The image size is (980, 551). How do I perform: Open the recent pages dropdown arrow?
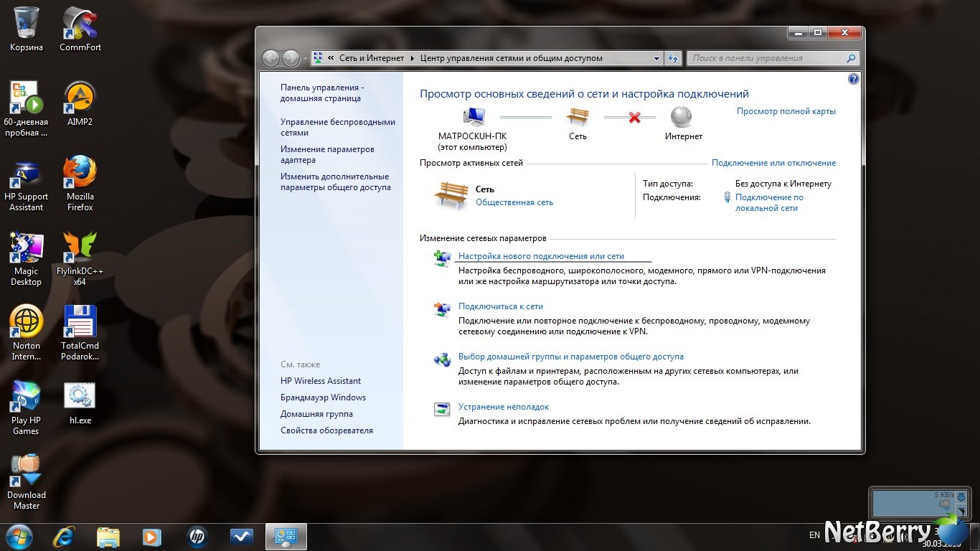tap(305, 59)
